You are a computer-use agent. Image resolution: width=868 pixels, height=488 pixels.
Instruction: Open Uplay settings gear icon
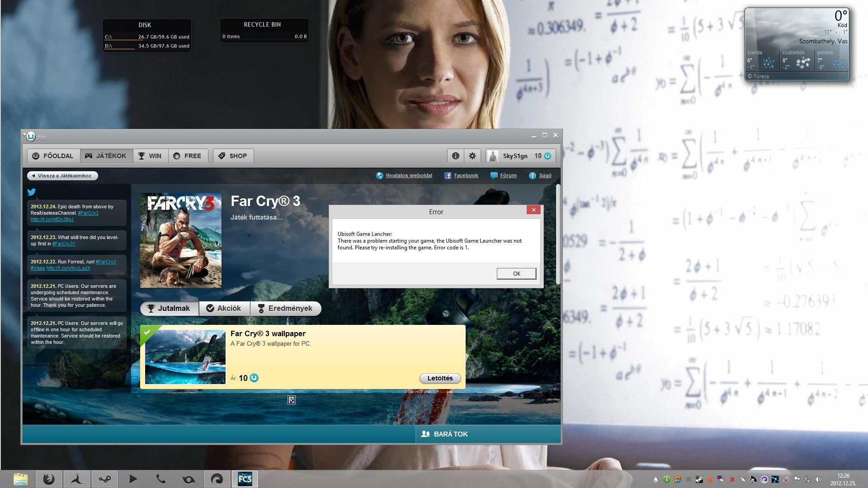click(x=472, y=156)
